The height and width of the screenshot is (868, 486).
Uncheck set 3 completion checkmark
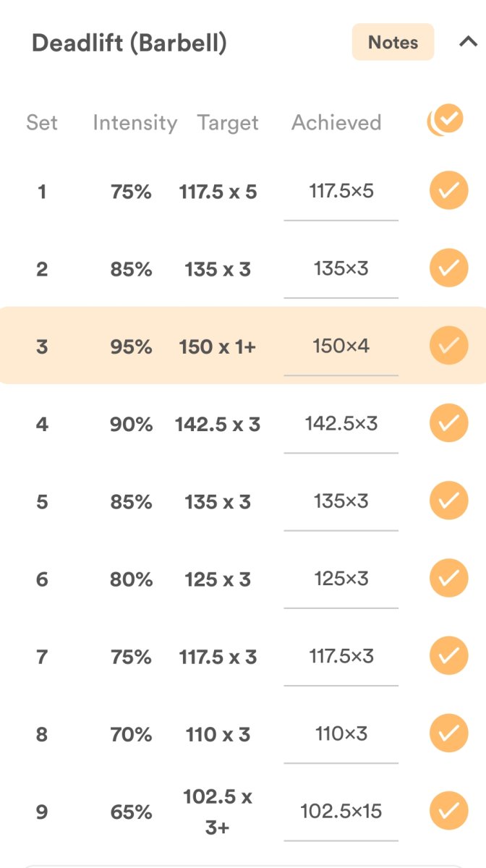[x=448, y=346]
